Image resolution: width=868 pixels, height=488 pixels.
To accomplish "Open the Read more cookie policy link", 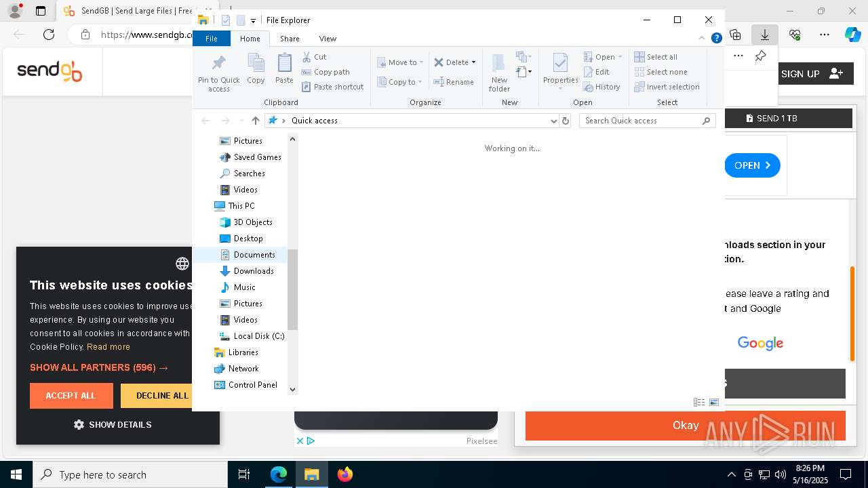I will pos(108,346).
